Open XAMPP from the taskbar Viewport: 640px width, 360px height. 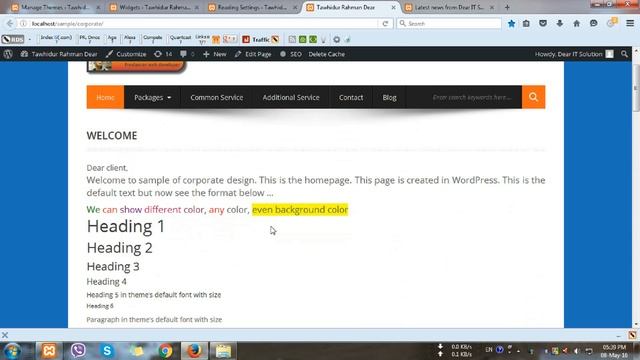point(49,351)
